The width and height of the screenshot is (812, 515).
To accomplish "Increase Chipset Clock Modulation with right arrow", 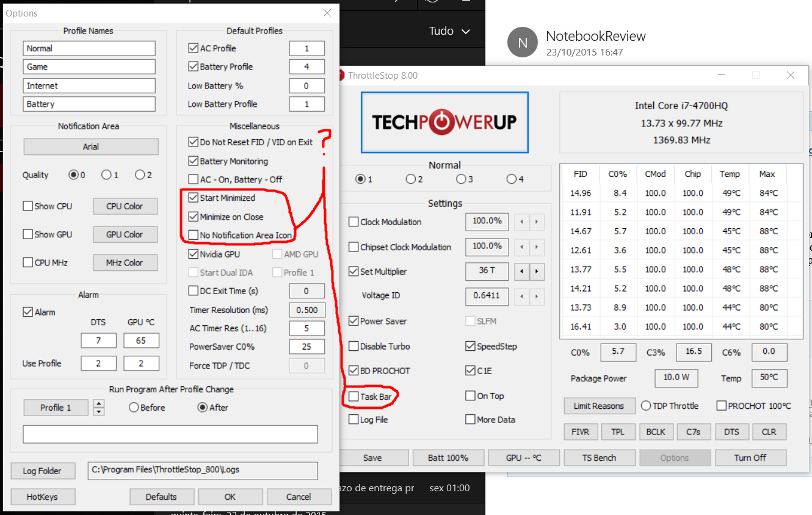I will pyautogui.click(x=537, y=247).
